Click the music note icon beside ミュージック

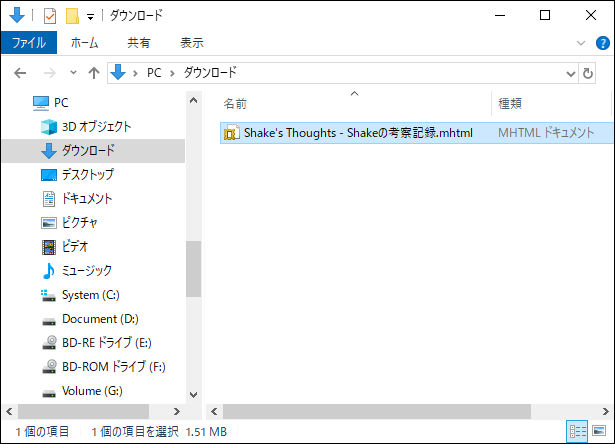coord(49,271)
